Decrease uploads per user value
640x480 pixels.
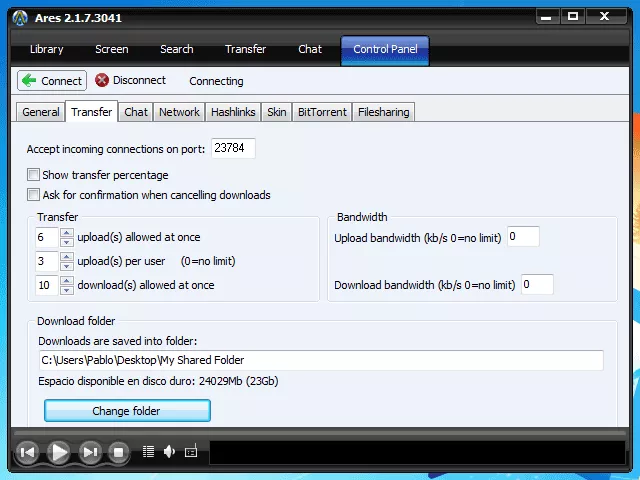click(67, 267)
